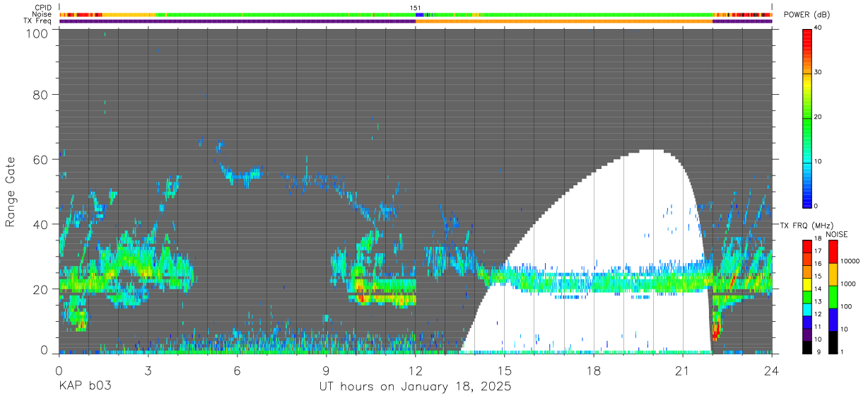Click the 80 range gate tick label
The width and height of the screenshot is (868, 401).
point(42,95)
